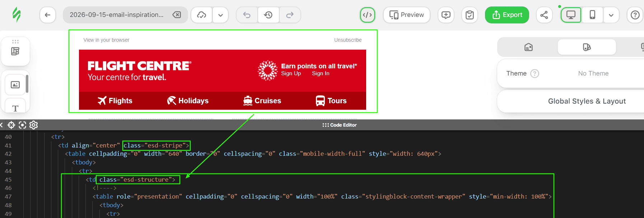
Task: Expand the device view dropdown
Action: pos(611,15)
